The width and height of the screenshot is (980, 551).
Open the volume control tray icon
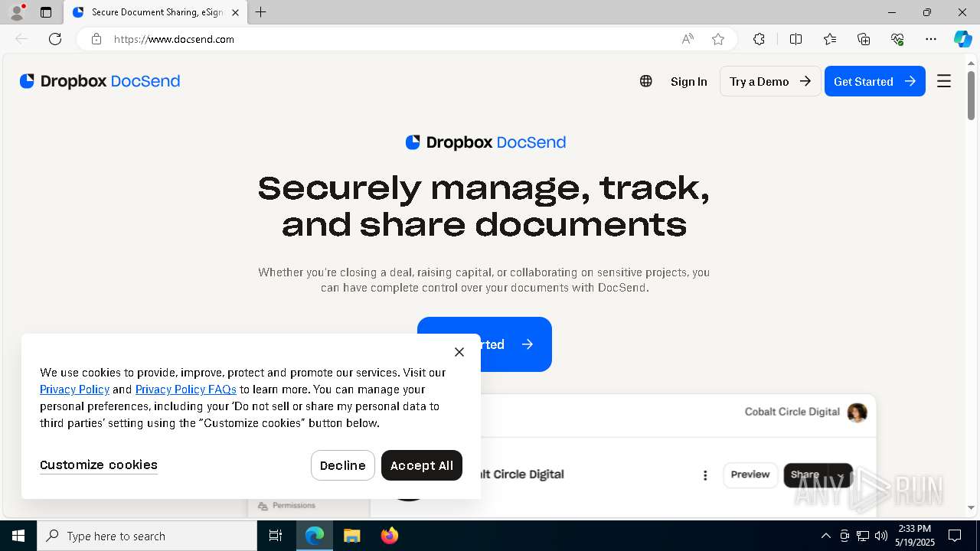coord(881,536)
